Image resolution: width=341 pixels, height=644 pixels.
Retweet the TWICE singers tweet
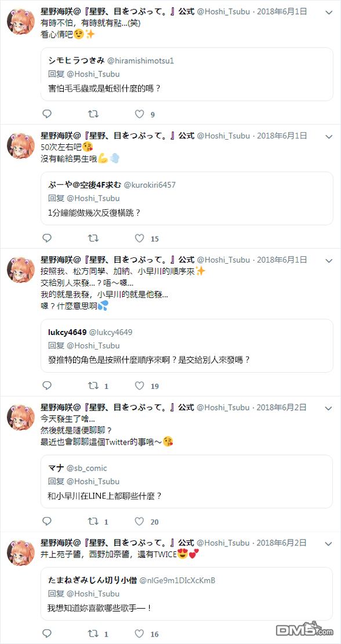(x=93, y=634)
